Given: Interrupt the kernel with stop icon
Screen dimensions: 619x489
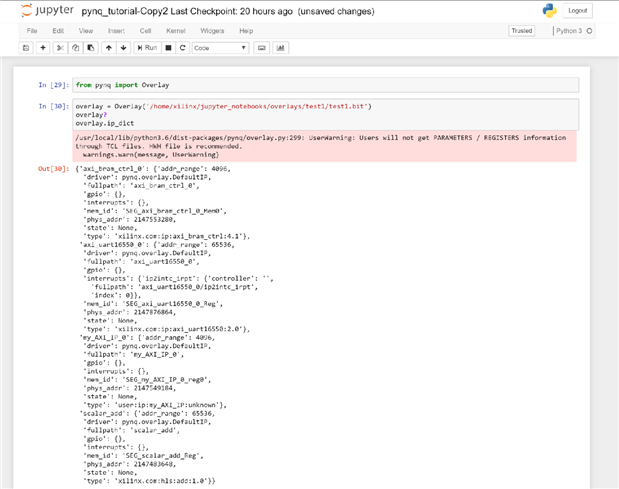Looking at the screenshot, I should [168, 48].
